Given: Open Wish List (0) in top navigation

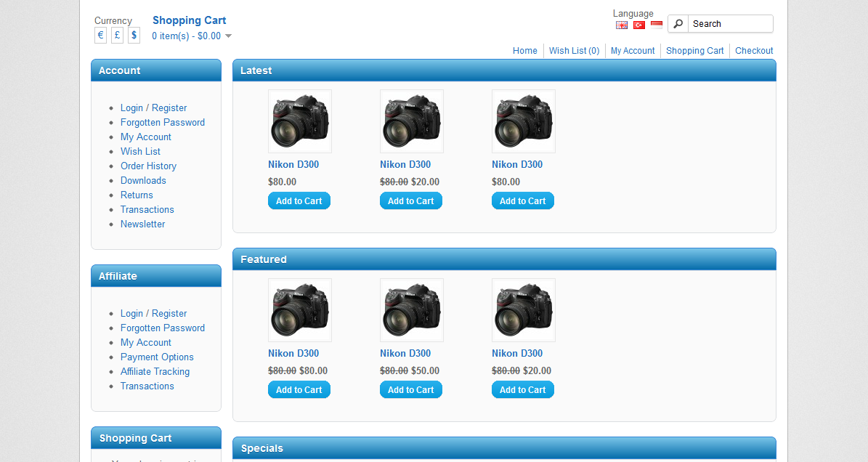Looking at the screenshot, I should [x=574, y=50].
